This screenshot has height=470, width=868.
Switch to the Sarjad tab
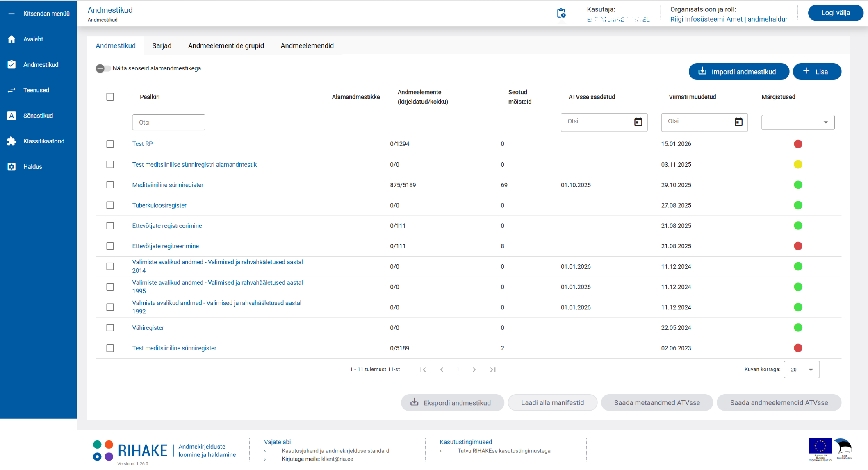(x=162, y=46)
